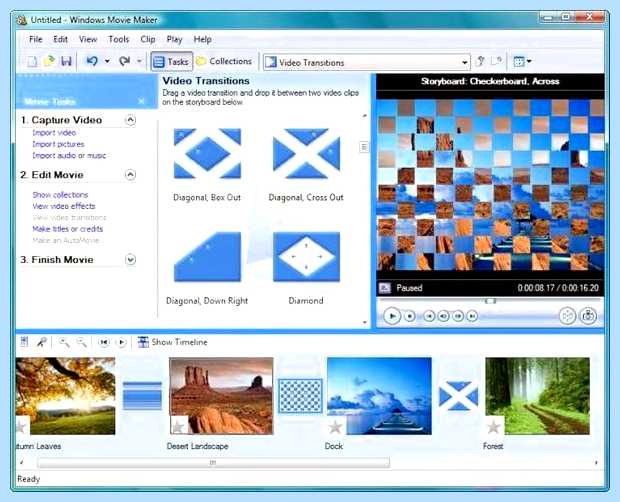The height and width of the screenshot is (502, 620).
Task: Click the storyboard Zoom Out magnifier
Action: click(81, 342)
